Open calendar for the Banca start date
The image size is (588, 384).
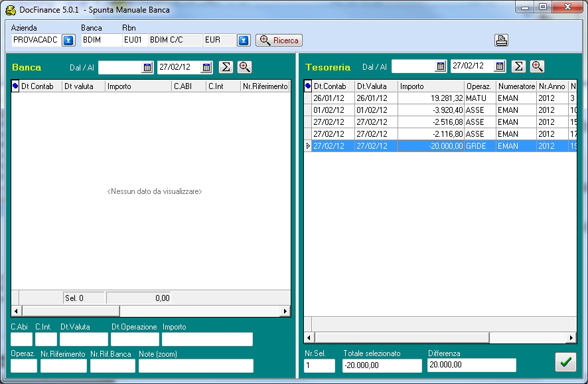click(147, 67)
